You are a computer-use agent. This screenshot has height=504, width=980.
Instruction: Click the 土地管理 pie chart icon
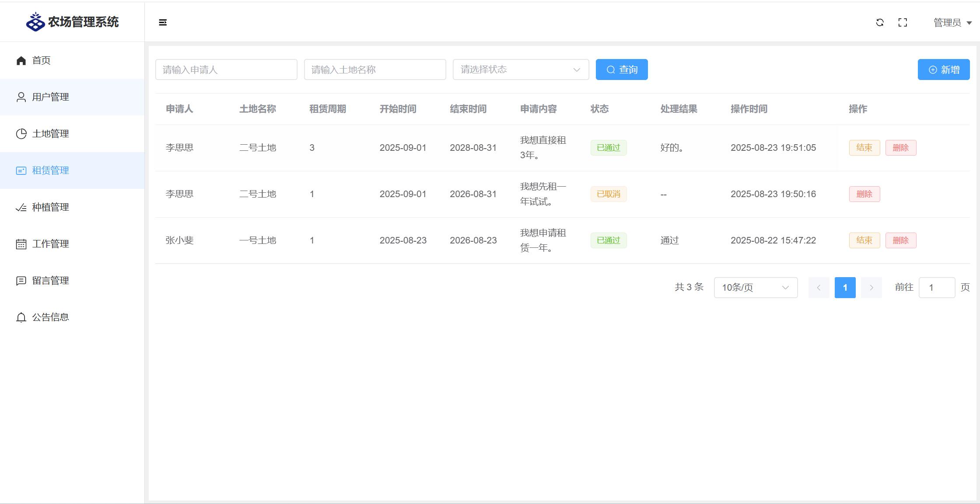click(x=21, y=134)
